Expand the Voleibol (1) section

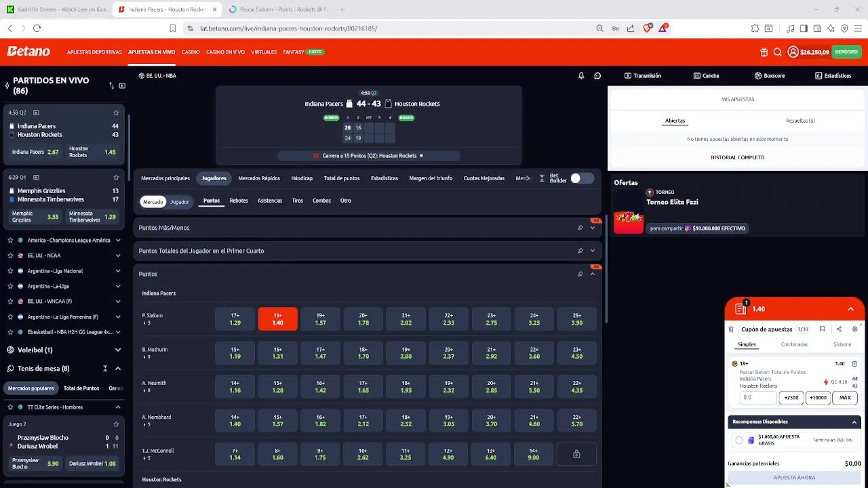(x=118, y=350)
